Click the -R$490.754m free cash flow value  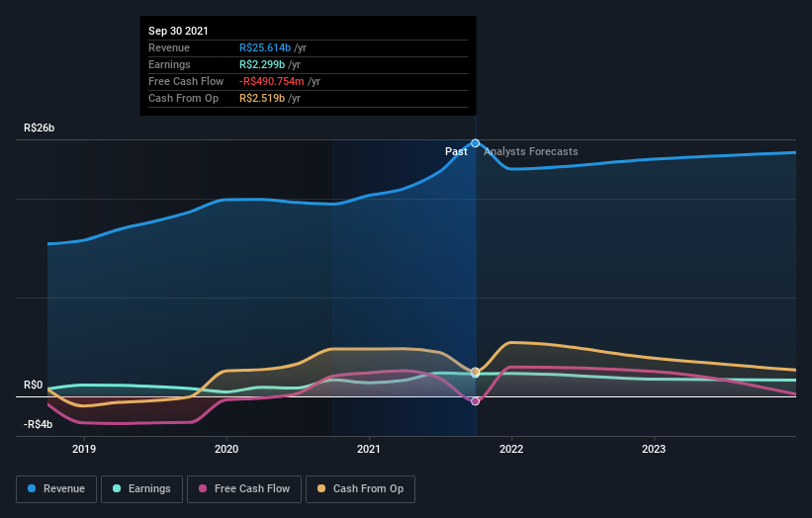(271, 81)
